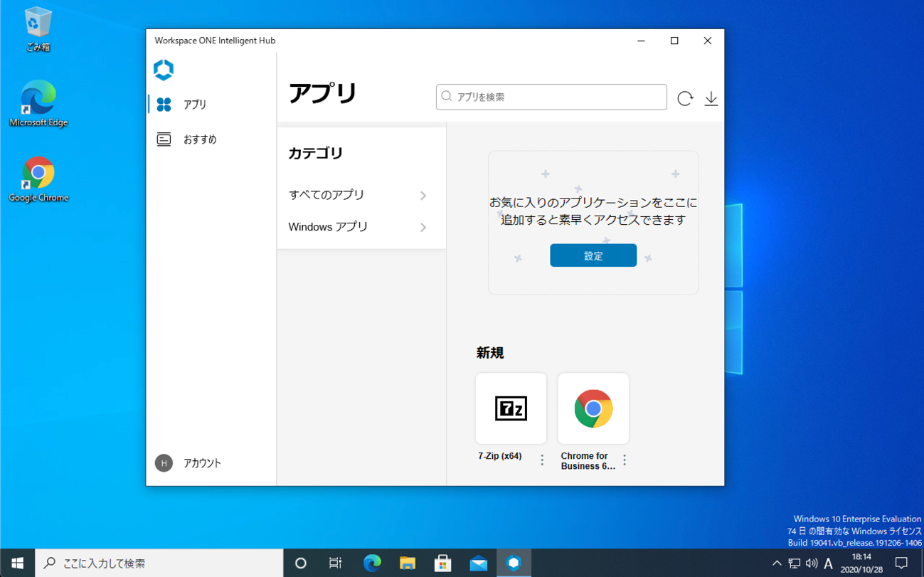The height and width of the screenshot is (577, 924).
Task: Toggle IME input mode A indicator
Action: coord(828,563)
